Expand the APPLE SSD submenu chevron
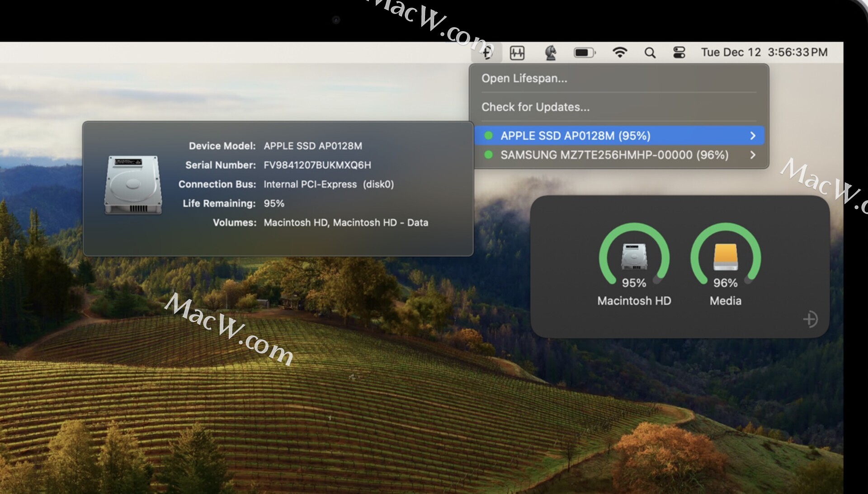Image resolution: width=868 pixels, height=494 pixels. click(x=753, y=136)
